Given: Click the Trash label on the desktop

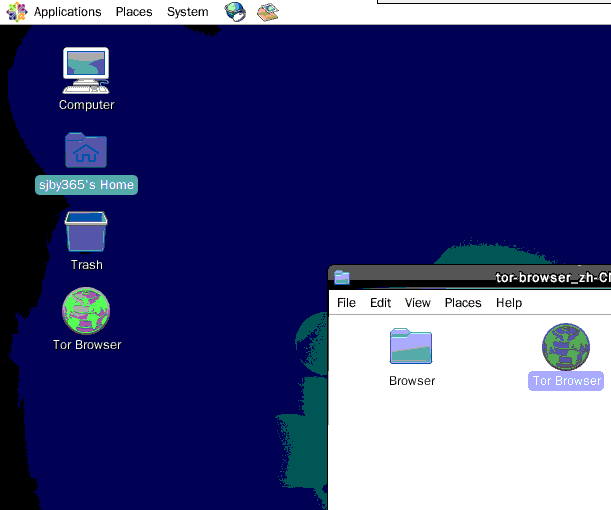Looking at the screenshot, I should [87, 265].
